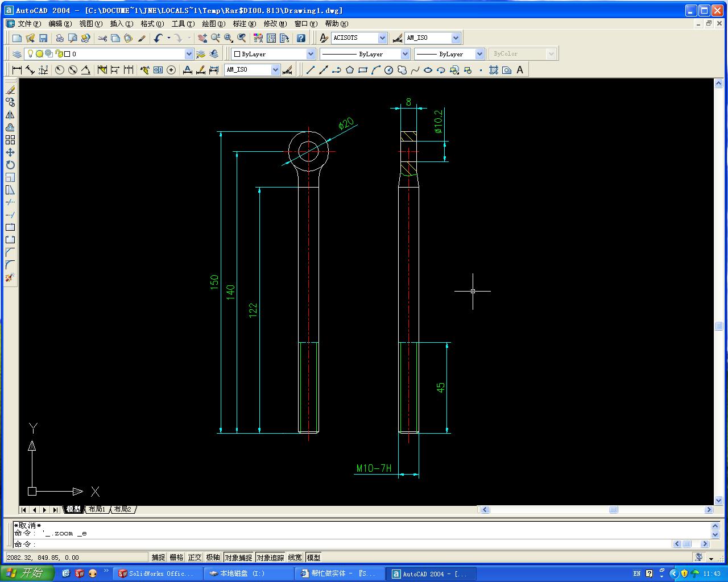Click the drawing area horizontal scrollbar thumb

click(x=613, y=510)
